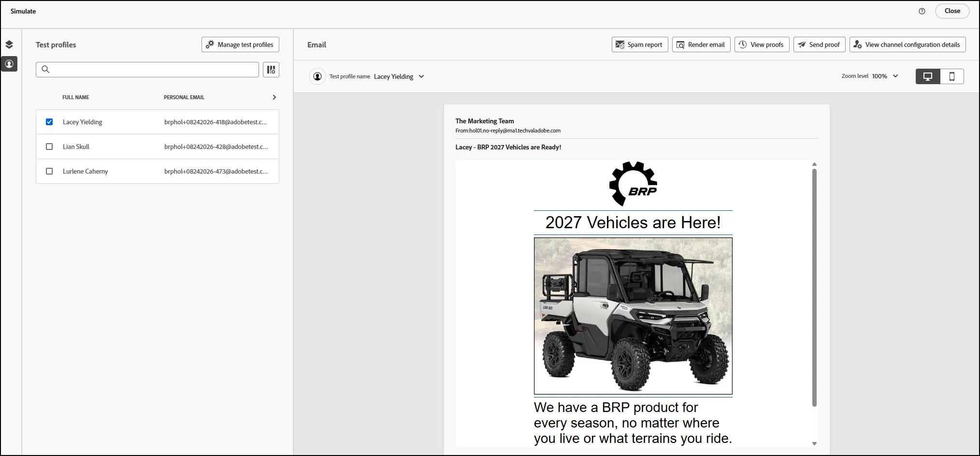This screenshot has height=456, width=980.
Task: Check the Lacey Yielding checkbox
Action: point(49,122)
